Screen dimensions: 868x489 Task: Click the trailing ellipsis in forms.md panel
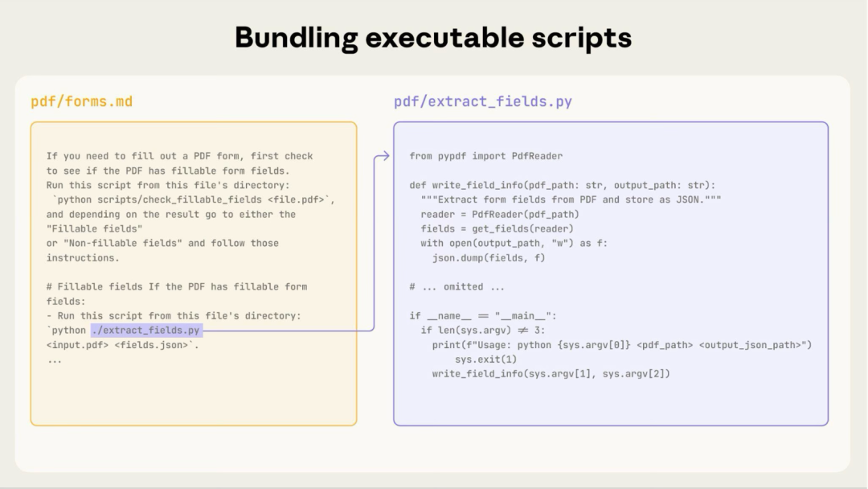tap(54, 360)
